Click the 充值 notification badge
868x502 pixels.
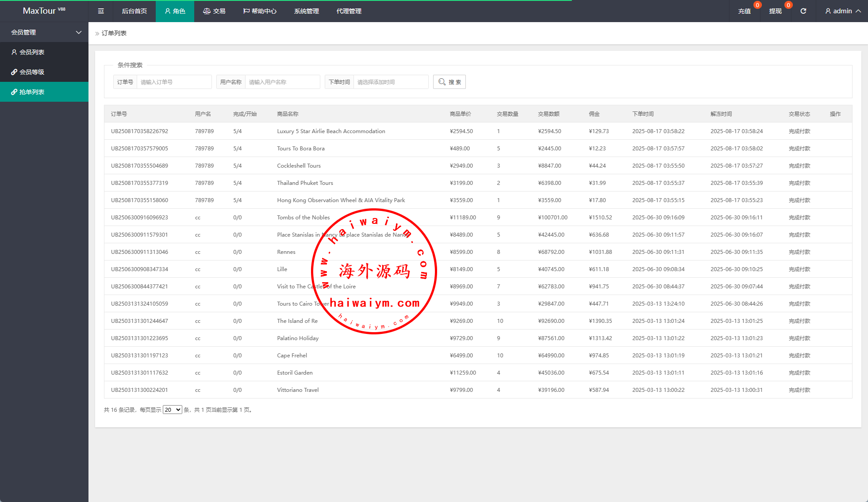[757, 5]
